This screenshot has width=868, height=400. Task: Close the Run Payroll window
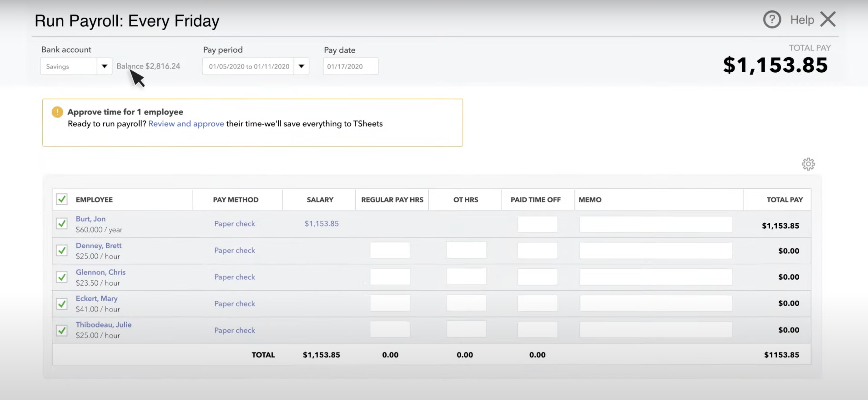tap(828, 19)
